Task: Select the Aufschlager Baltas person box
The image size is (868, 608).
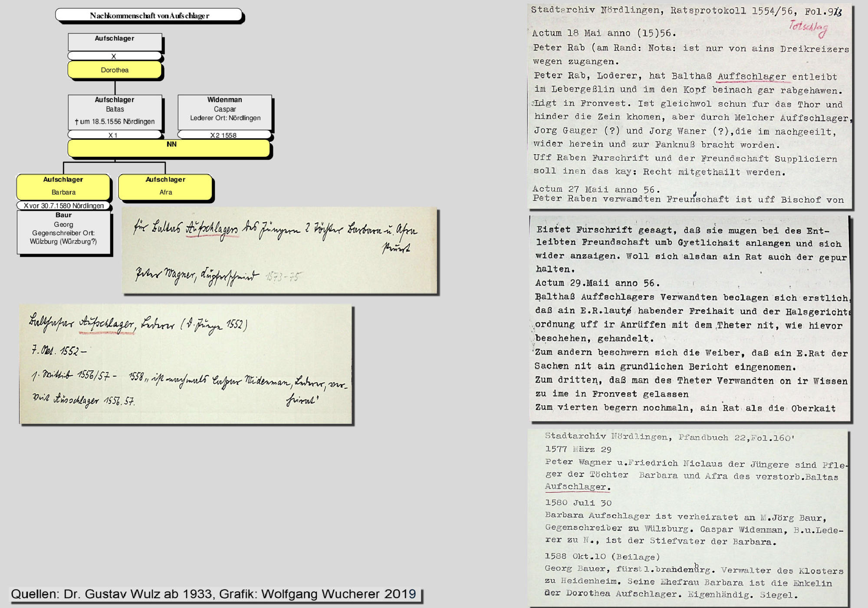Action: (x=115, y=111)
